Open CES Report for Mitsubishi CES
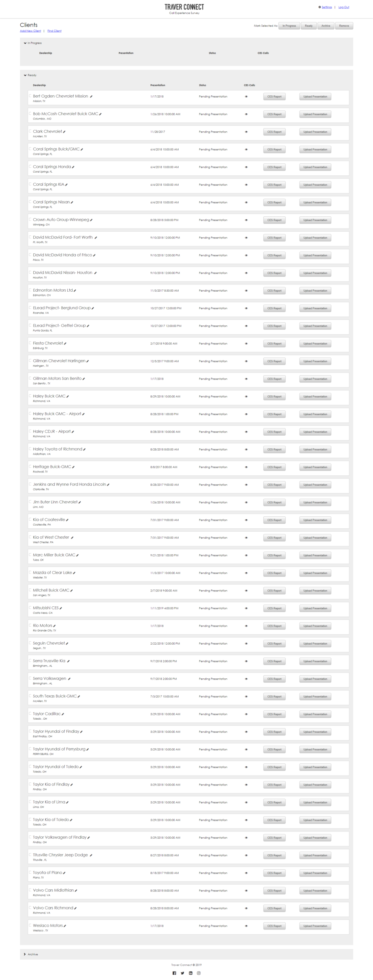Screen dimensions: 373x980 pyautogui.click(x=274, y=608)
